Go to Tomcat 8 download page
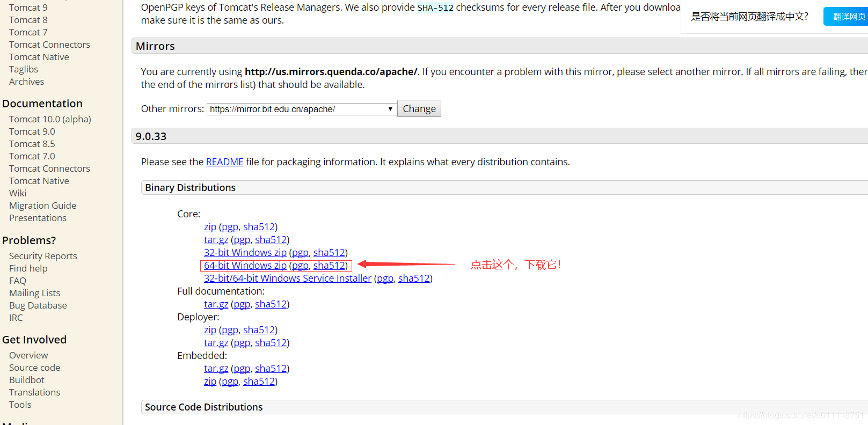Viewport: 868px width, 425px height. pos(28,20)
